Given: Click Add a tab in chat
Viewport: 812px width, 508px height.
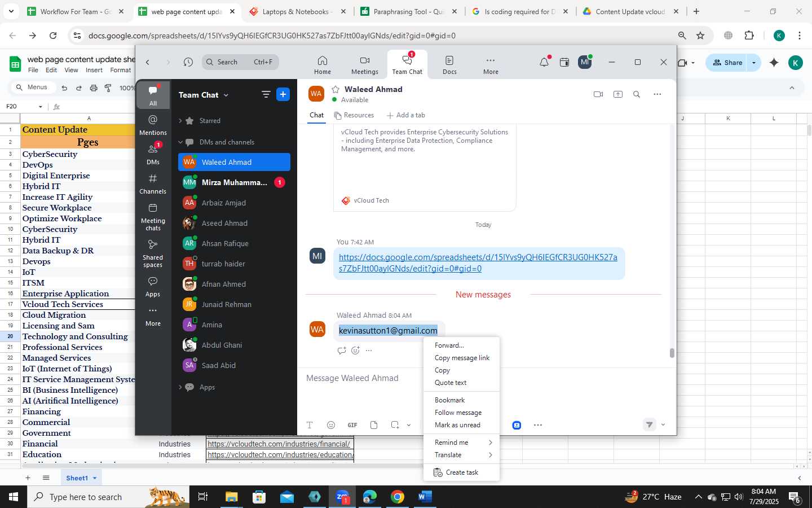Looking at the screenshot, I should (406, 115).
